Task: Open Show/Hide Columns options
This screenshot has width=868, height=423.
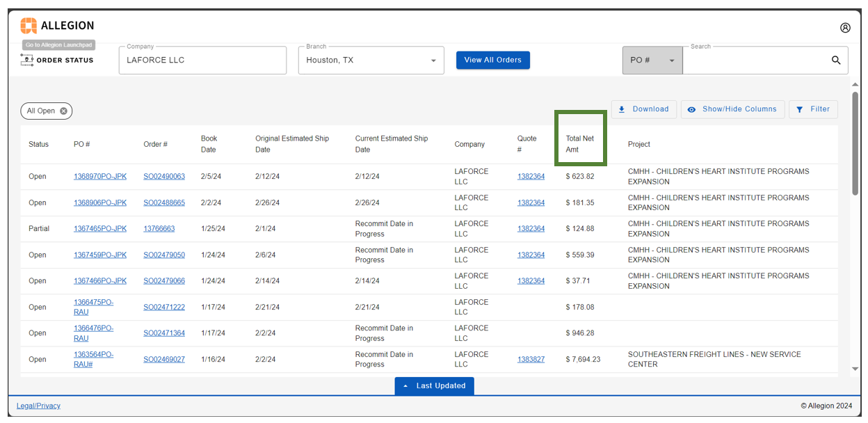Action: pos(732,109)
